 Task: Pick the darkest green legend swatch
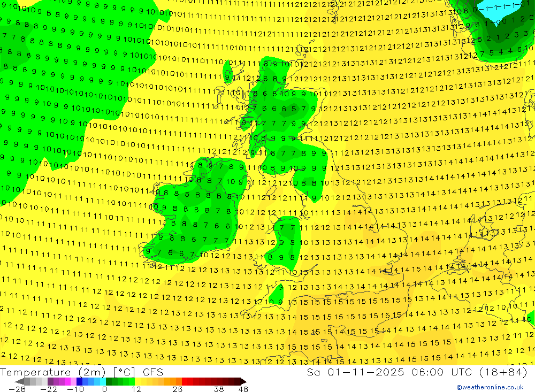109,381
